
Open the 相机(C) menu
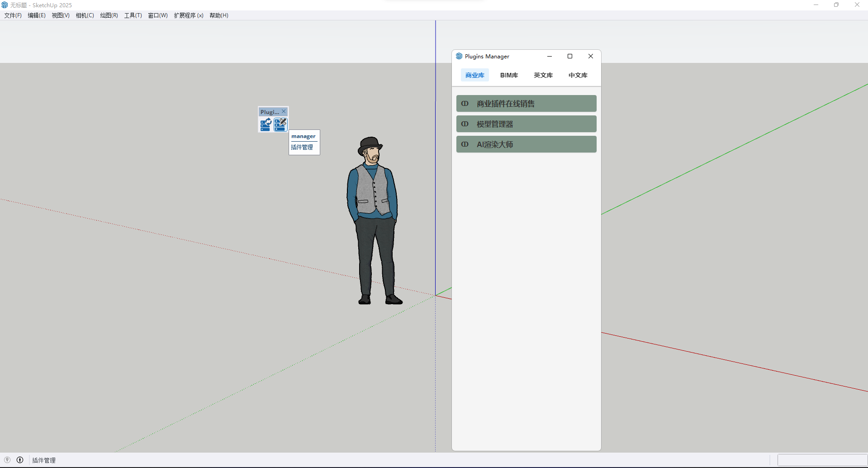click(85, 15)
